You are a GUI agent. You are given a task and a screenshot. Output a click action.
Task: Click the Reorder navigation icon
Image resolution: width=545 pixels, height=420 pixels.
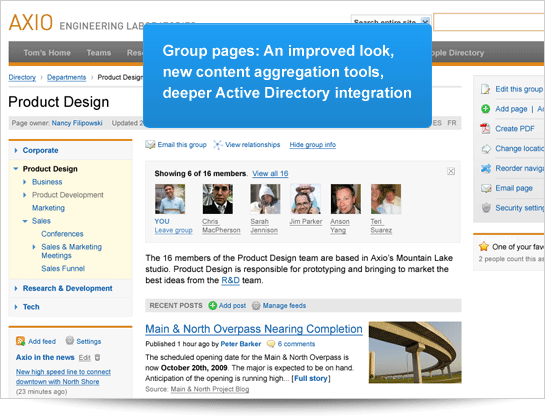tap(486, 168)
